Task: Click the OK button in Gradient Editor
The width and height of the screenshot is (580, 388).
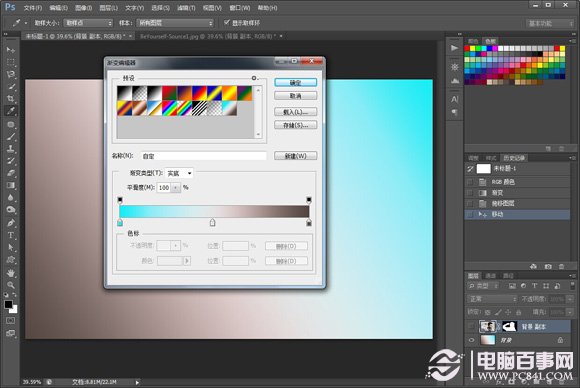Action: [296, 82]
